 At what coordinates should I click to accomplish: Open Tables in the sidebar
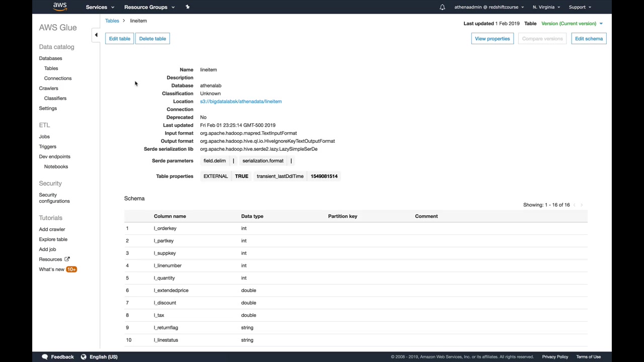(x=51, y=68)
